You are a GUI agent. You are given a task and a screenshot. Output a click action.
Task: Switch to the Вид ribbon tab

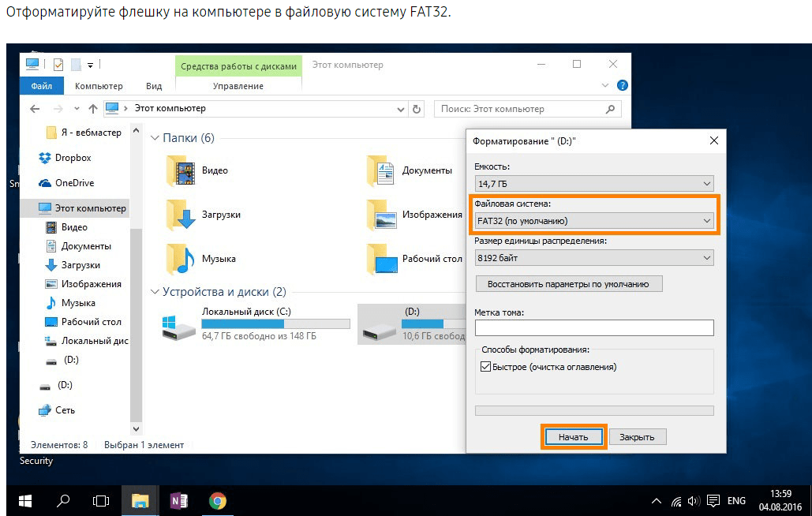coord(154,86)
